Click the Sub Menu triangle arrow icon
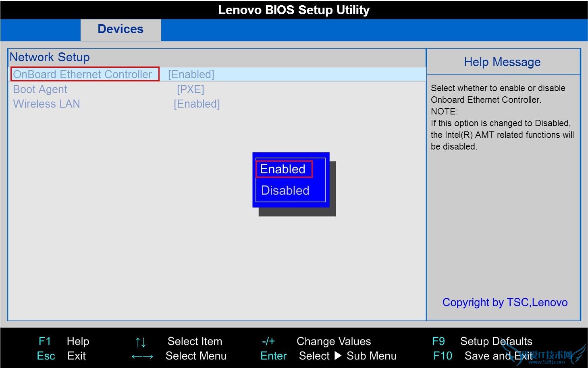This screenshot has height=368, width=588. pos(338,356)
